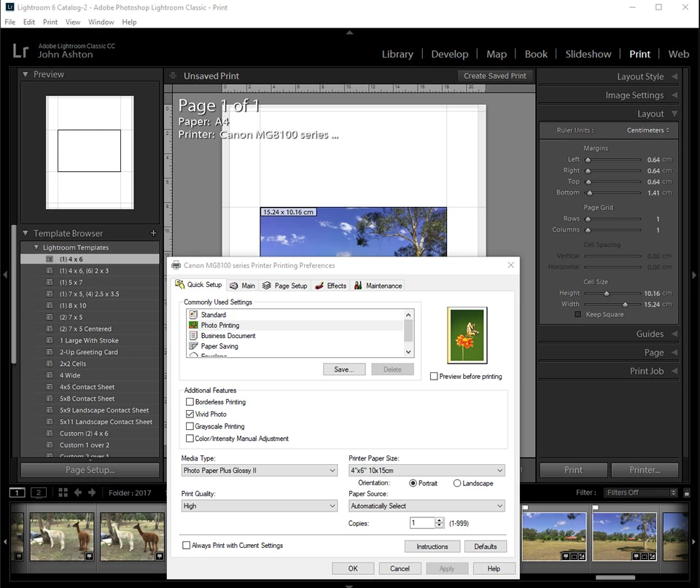
Task: Click the Quick Setup tab icon
Action: click(x=179, y=285)
